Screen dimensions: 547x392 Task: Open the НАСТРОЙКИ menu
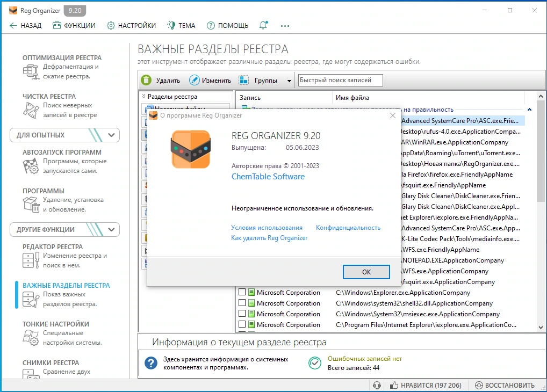coord(132,25)
